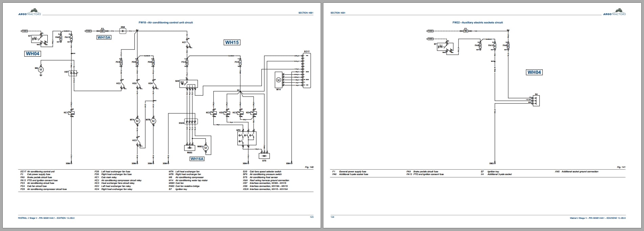Click legend entry 'R603 Cab fan resistive bridge'

pos(184,186)
